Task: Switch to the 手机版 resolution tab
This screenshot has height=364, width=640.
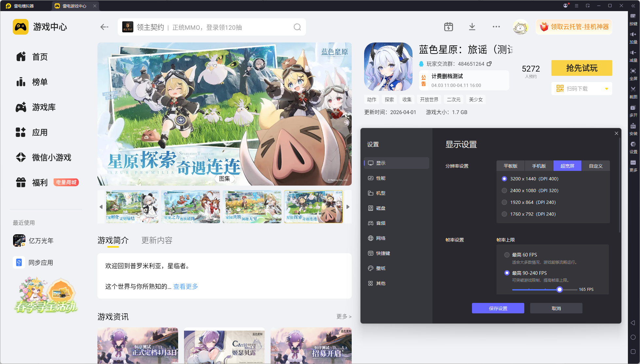Action: click(x=539, y=166)
